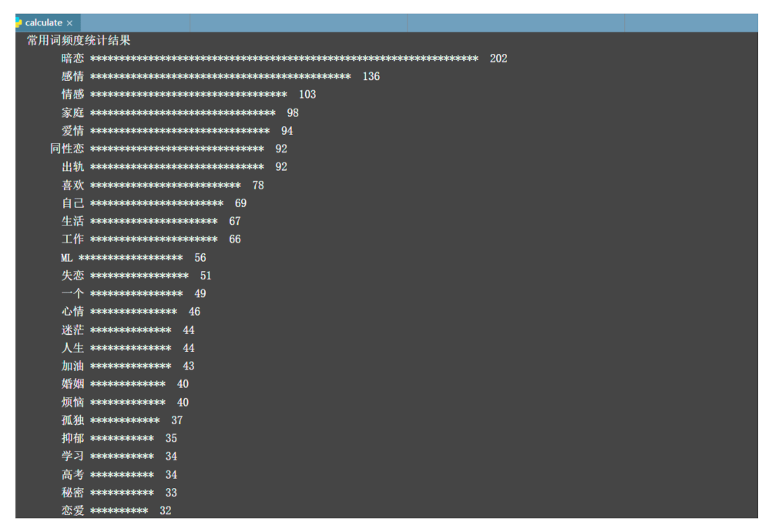The width and height of the screenshot is (772, 532).
Task: Click the word 工作
Action: [73, 239]
